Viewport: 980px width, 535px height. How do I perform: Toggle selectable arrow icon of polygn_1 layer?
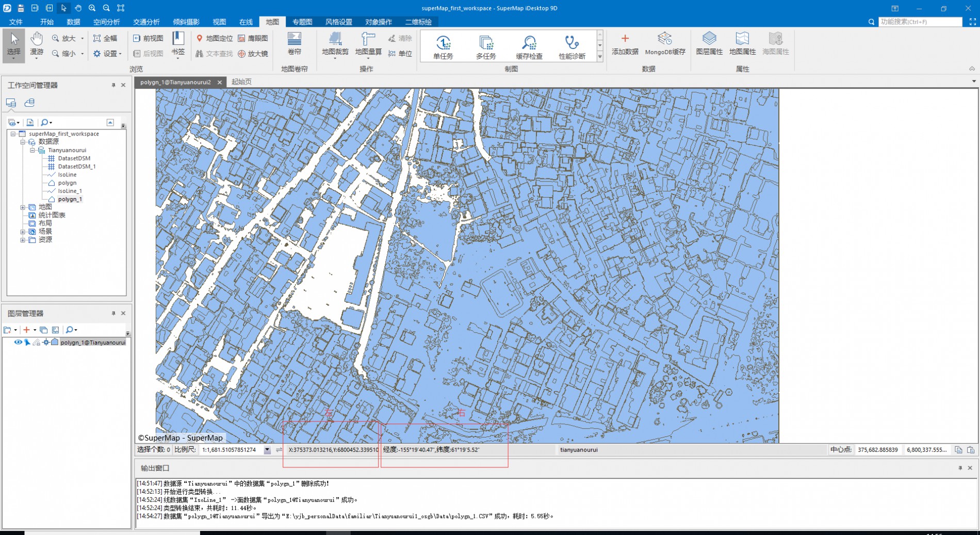[x=27, y=342]
